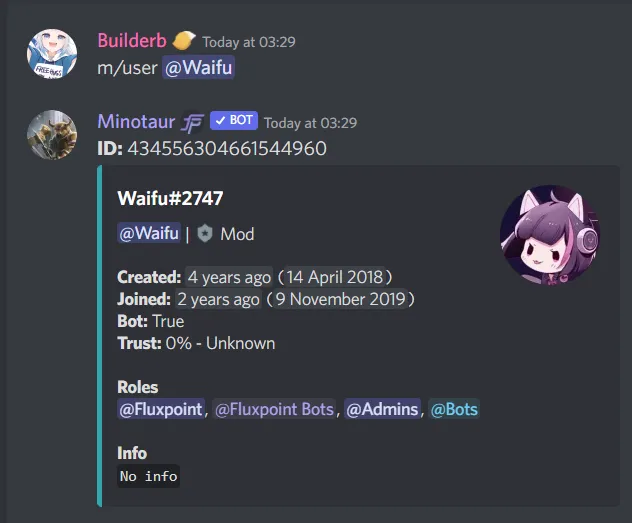Select the @Admins role mention
632x523 pixels.
[x=382, y=409]
